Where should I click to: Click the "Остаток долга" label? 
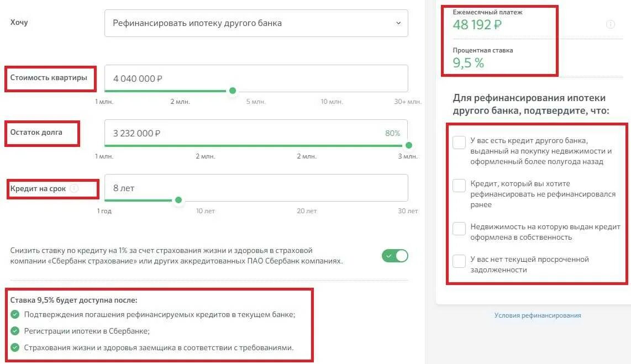click(36, 133)
